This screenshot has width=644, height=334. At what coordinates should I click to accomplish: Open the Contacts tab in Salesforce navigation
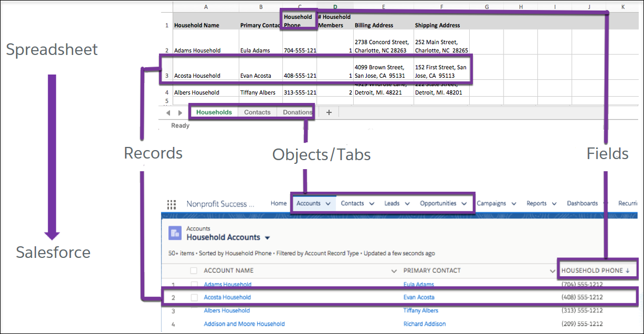(352, 203)
